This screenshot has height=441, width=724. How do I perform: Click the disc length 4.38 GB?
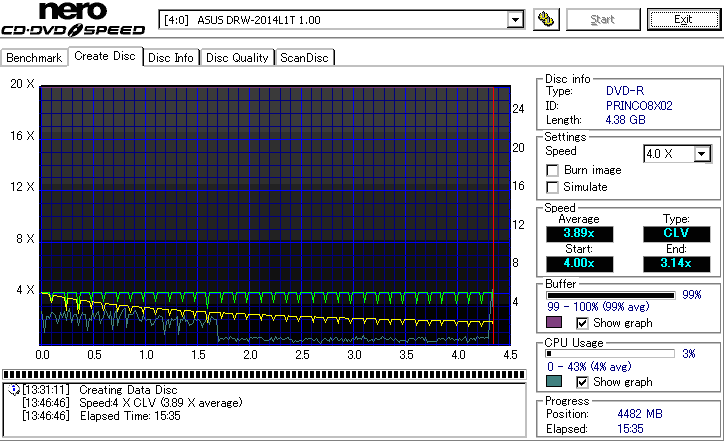626,121
